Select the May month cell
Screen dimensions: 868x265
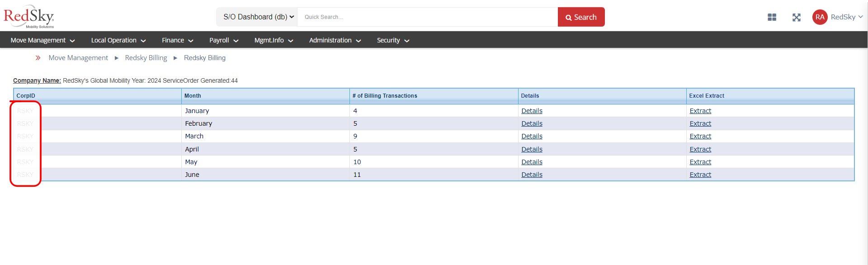[265, 162]
